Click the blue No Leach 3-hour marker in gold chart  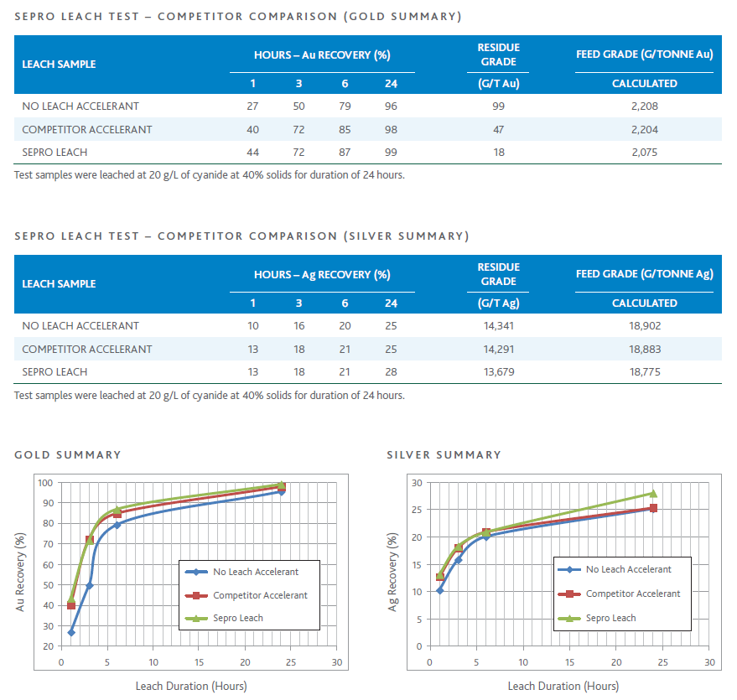click(x=90, y=585)
